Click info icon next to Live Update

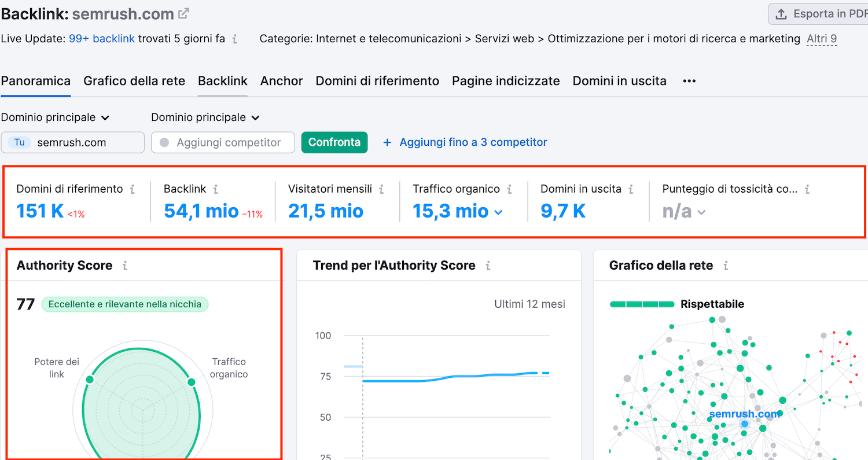[x=234, y=39]
